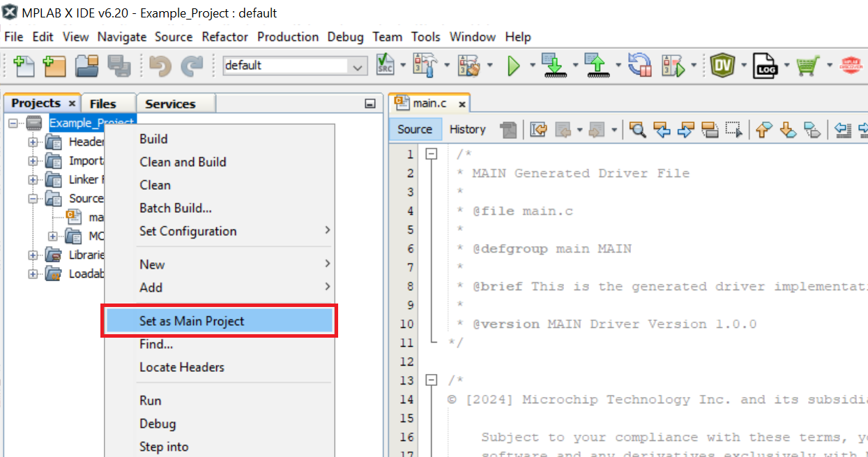868x457 pixels.
Task: Choose Batch Build... option
Action: (219, 208)
